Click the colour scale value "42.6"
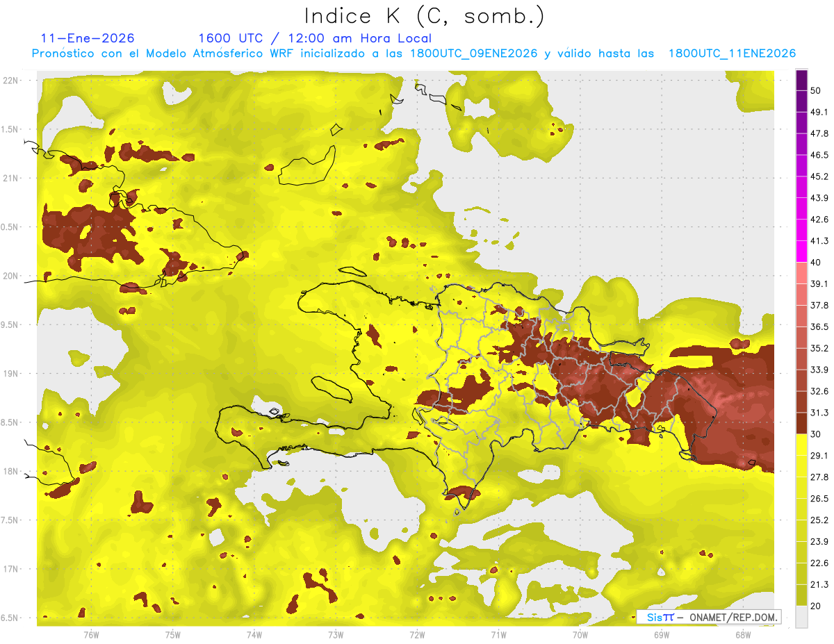This screenshot has height=644, width=834. (x=819, y=220)
